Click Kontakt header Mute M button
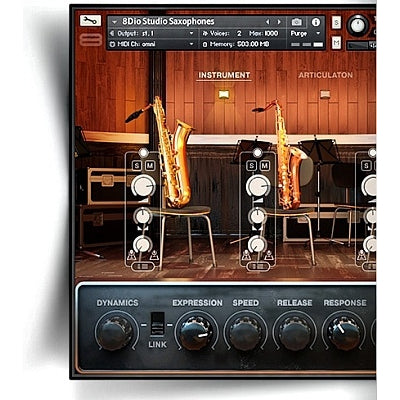The height and width of the screenshot is (400, 400). click(336, 43)
